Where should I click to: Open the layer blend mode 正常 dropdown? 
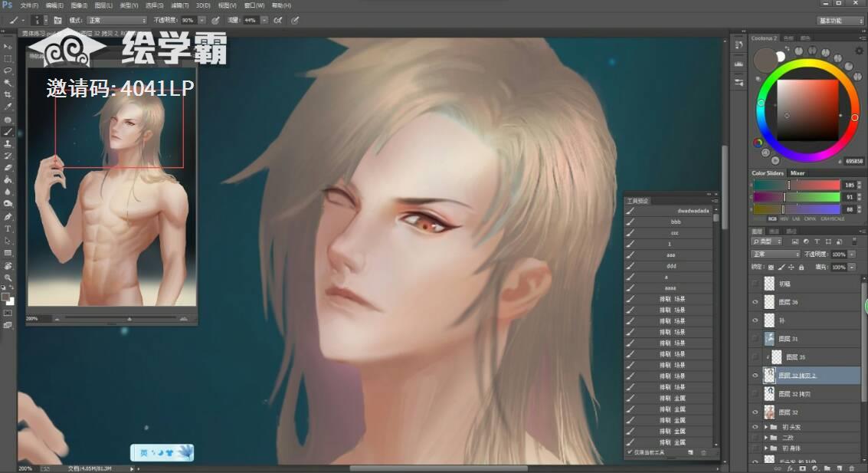pyautogui.click(x=775, y=255)
